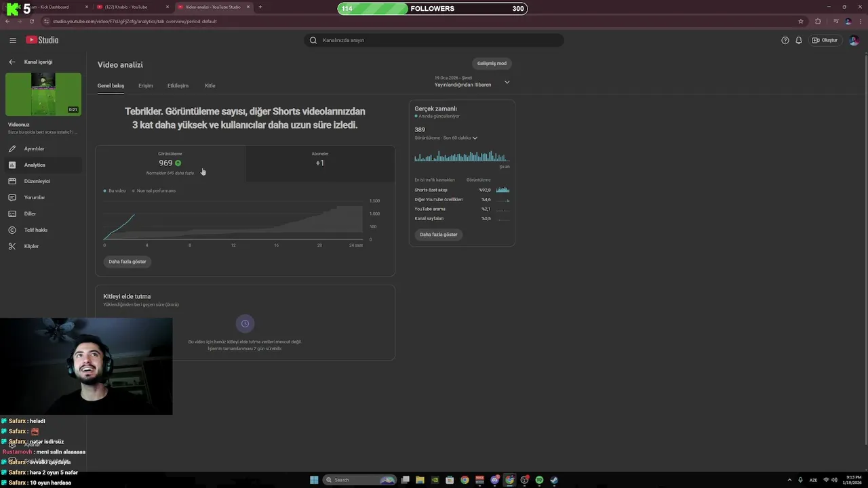Select the Abonelerle +1 metric card
This screenshot has height=488, width=868.
[320, 163]
